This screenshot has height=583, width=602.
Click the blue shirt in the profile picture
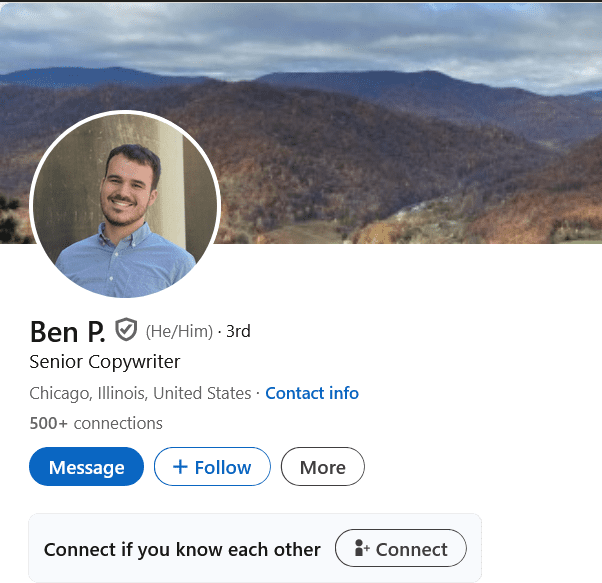pyautogui.click(x=125, y=263)
